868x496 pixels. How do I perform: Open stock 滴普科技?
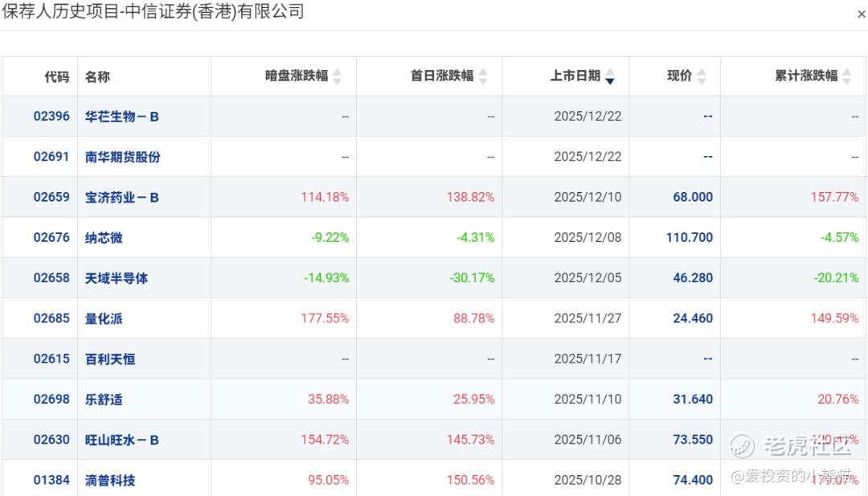pyautogui.click(x=109, y=480)
